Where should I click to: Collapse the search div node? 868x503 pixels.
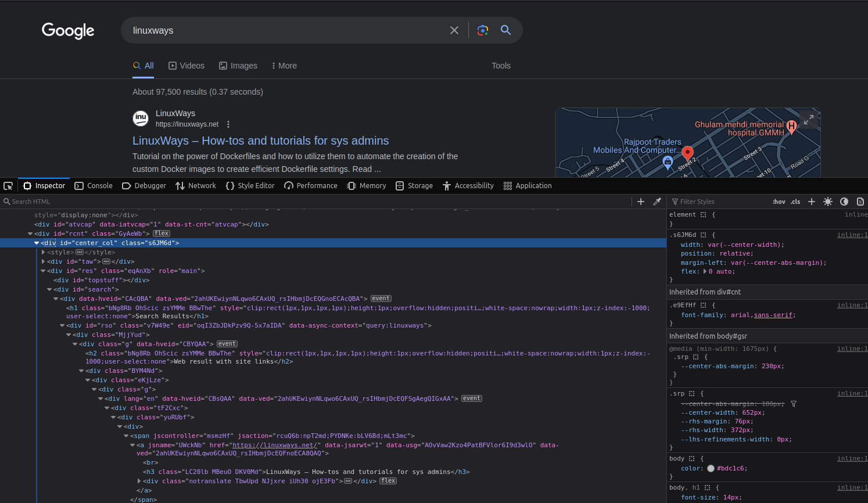[x=49, y=289]
